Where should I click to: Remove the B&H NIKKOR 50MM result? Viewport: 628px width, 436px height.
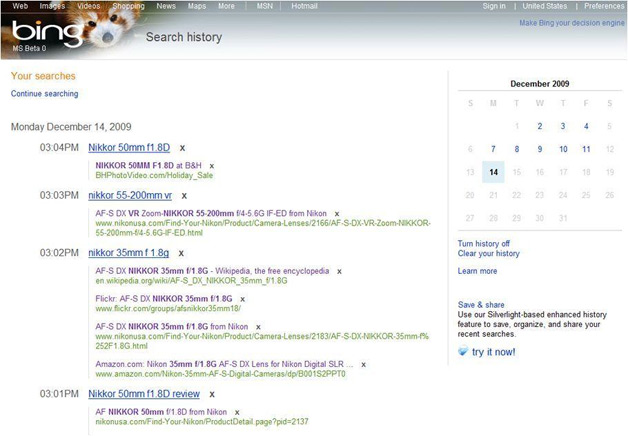[x=212, y=165]
